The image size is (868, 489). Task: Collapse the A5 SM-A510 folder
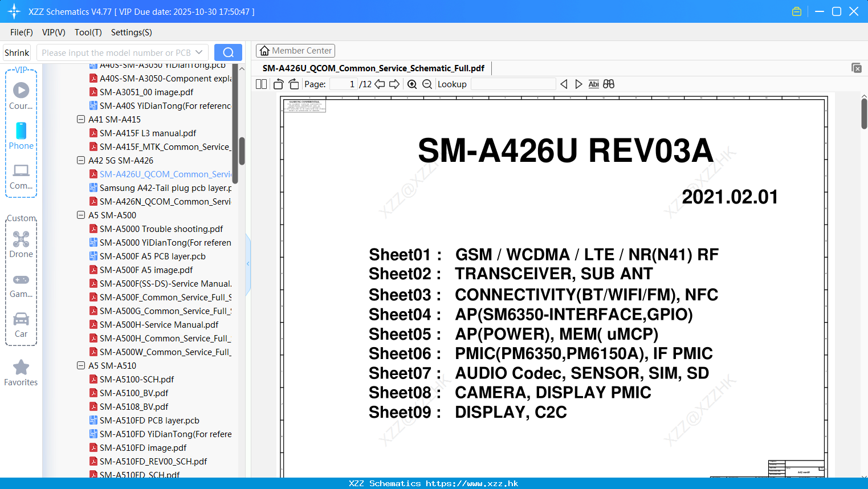[x=81, y=366]
